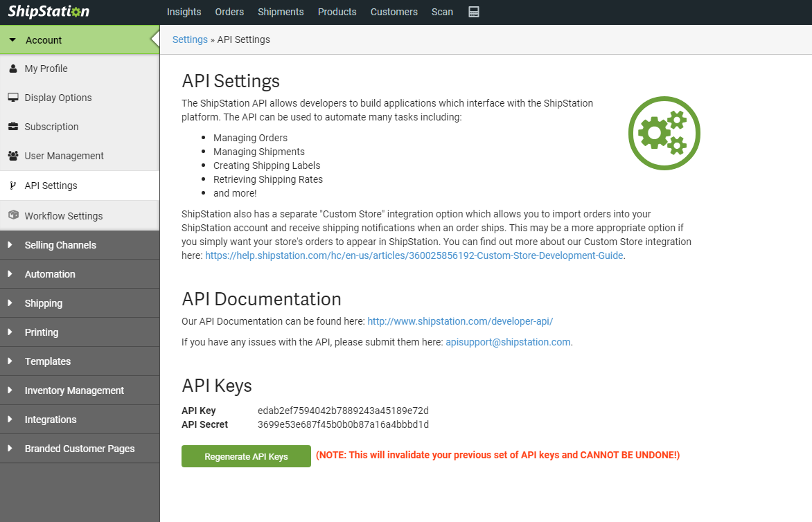812x522 pixels.
Task: Open the Products tab
Action: (x=337, y=12)
